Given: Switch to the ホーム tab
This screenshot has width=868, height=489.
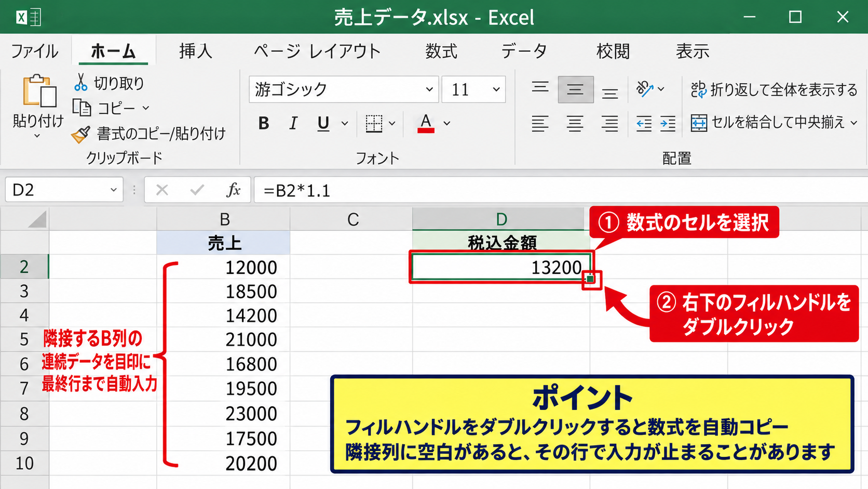Looking at the screenshot, I should (113, 51).
